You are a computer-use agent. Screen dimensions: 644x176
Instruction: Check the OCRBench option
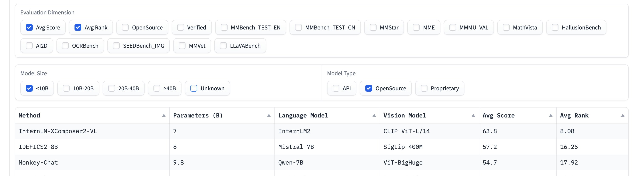tap(66, 46)
